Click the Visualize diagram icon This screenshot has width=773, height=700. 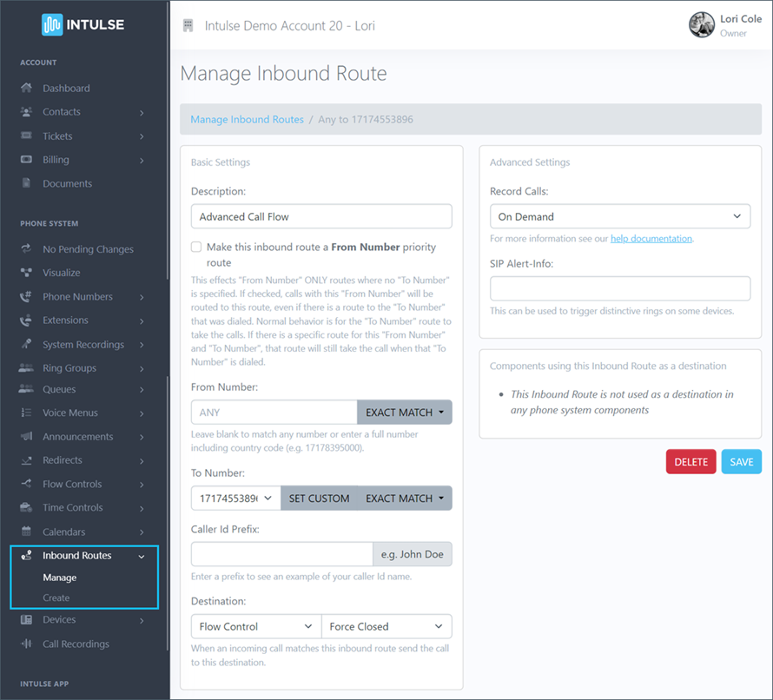point(27,272)
